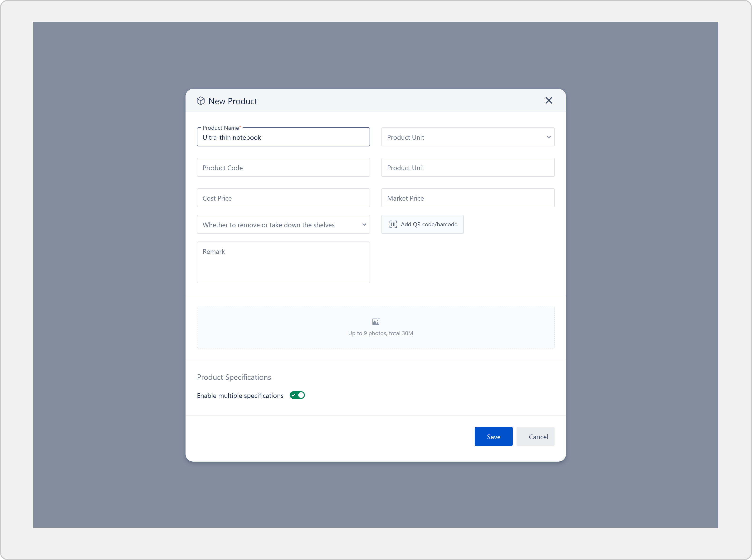This screenshot has width=752, height=560.
Task: Click the 'Product Specifications' heading
Action: click(234, 377)
